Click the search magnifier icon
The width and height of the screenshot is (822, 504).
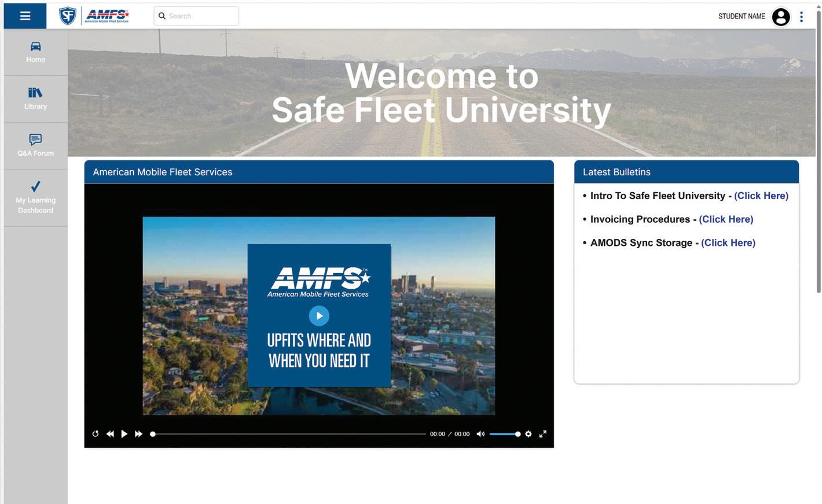click(162, 16)
